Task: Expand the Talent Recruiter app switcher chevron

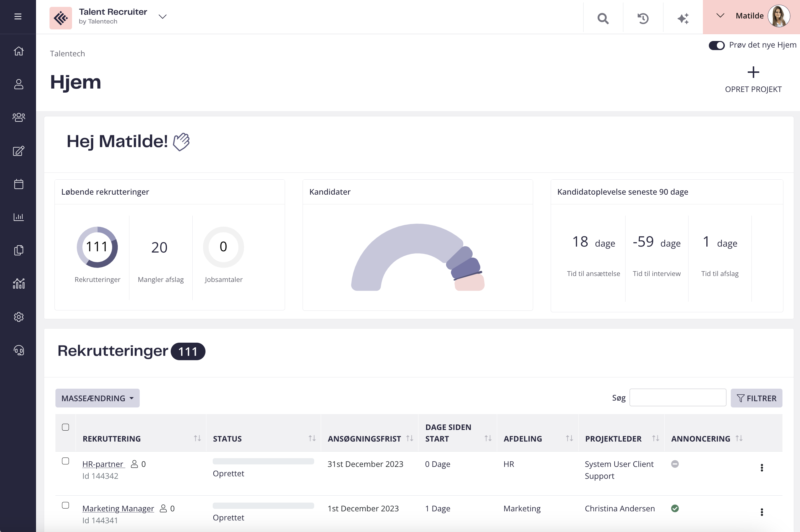Action: (x=163, y=17)
